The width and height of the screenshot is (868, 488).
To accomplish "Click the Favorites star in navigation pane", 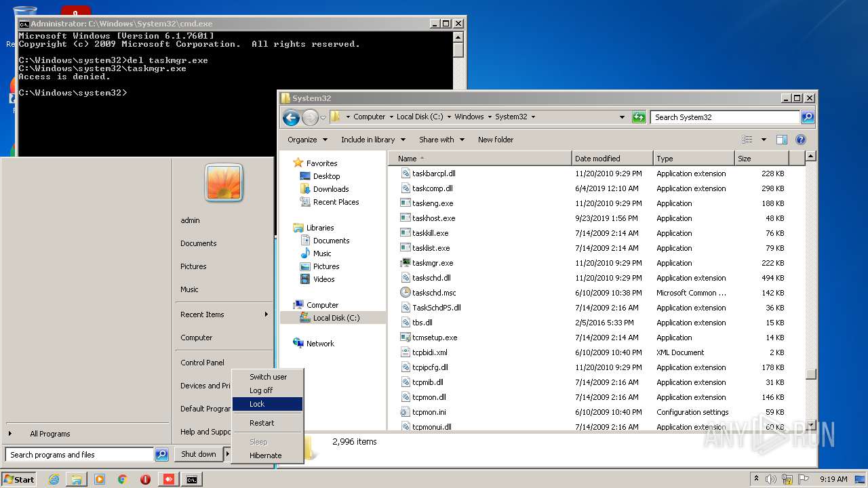I will [x=298, y=163].
